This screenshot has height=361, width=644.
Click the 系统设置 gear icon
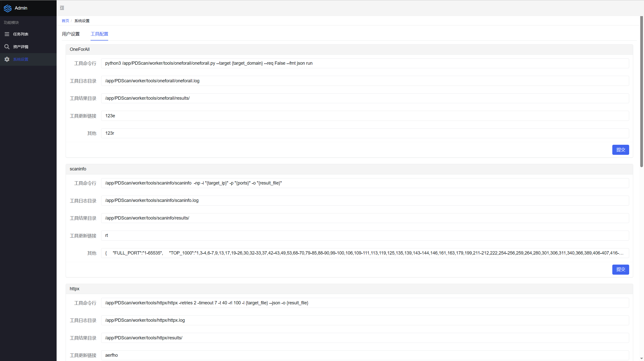(7, 59)
